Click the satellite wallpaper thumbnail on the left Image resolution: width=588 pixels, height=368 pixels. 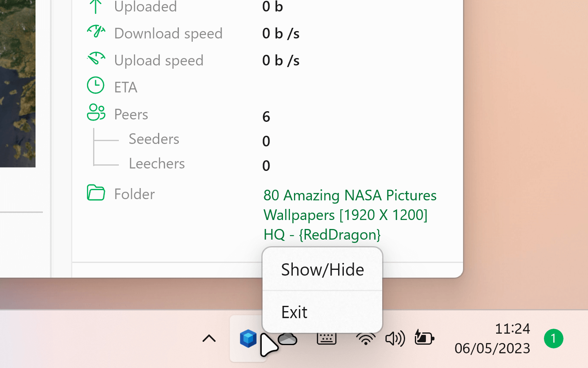(17, 82)
